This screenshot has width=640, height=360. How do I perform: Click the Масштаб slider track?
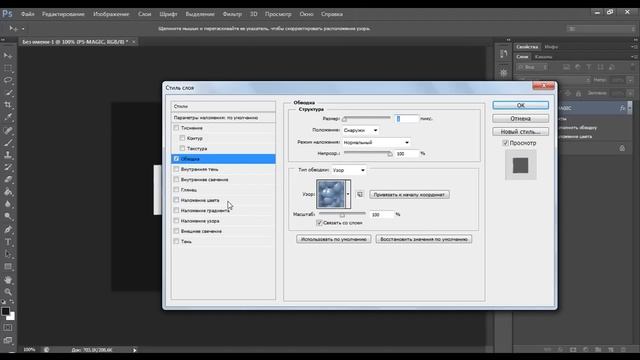342,213
